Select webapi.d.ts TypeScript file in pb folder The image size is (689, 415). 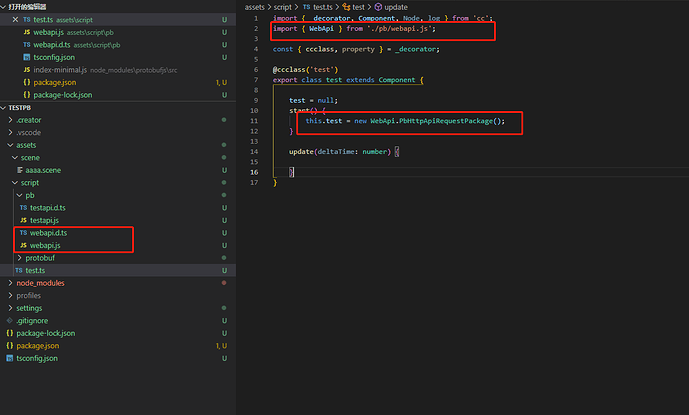click(48, 233)
